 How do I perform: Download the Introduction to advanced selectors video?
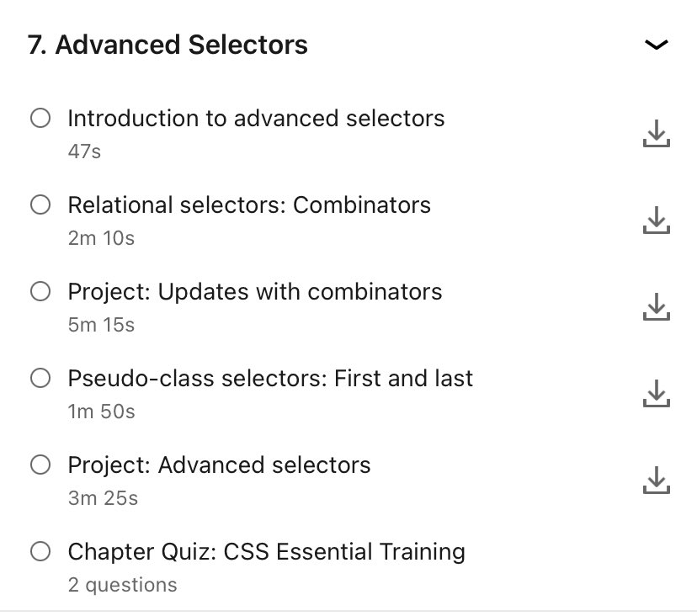(x=656, y=133)
